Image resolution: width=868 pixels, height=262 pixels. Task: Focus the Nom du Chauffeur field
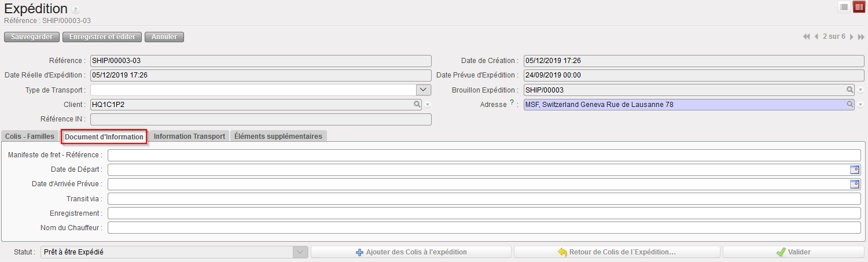point(484,227)
